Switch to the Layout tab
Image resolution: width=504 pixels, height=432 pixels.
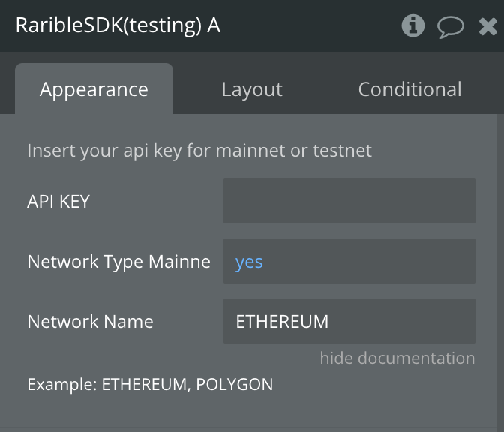[252, 89]
